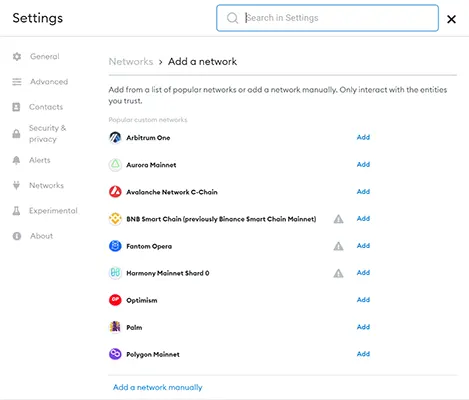Image resolution: width=469 pixels, height=400 pixels.
Task: Click the Optimism red logo icon
Action: point(115,300)
